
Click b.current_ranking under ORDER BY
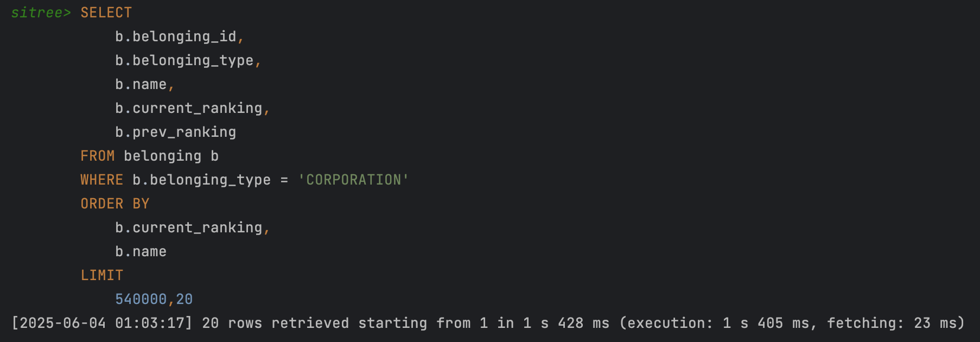[x=189, y=227]
